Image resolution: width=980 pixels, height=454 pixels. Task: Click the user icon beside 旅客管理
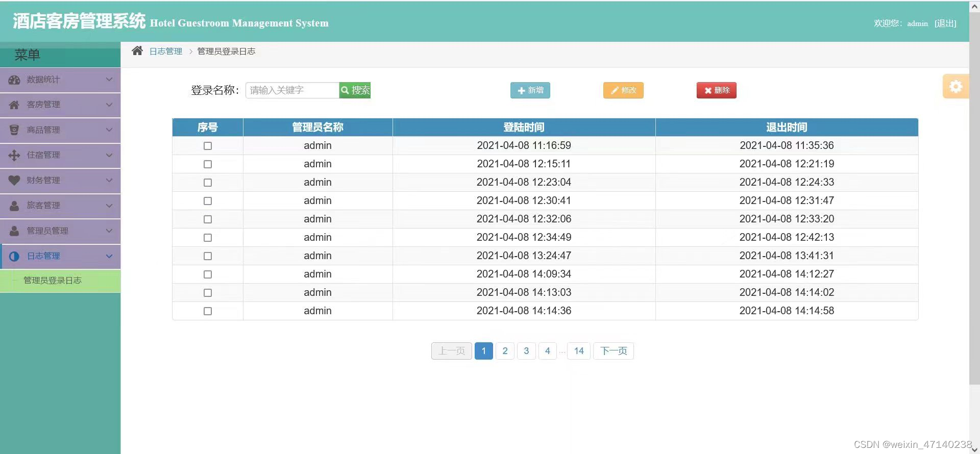tap(14, 206)
